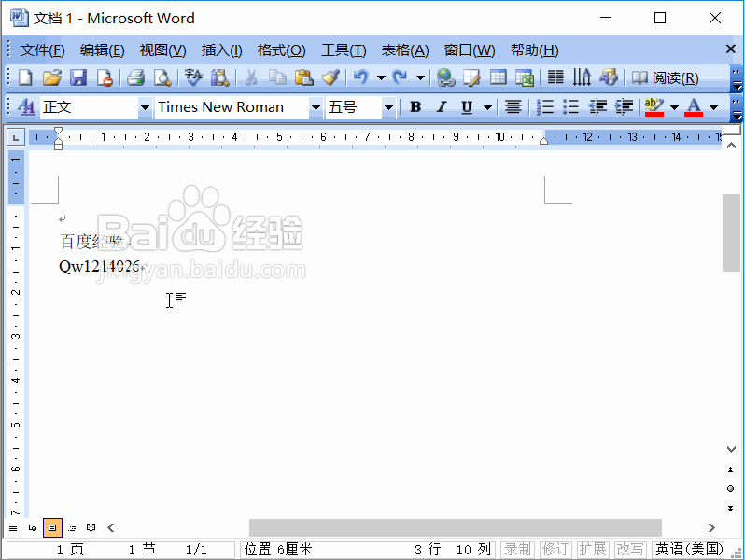Screen dimensions: 745x560
Task: Click the vertical scrollbar thumb
Action: pos(731,232)
